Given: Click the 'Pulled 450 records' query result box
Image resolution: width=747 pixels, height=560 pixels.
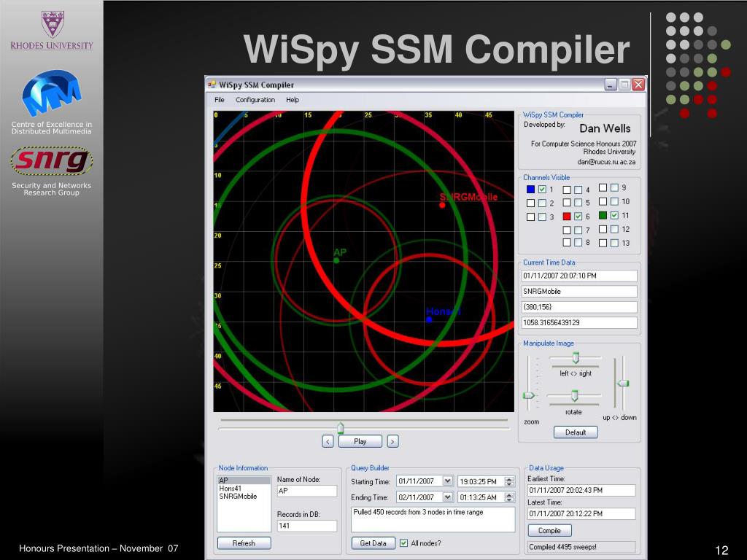Looking at the screenshot, I should pos(433,519).
